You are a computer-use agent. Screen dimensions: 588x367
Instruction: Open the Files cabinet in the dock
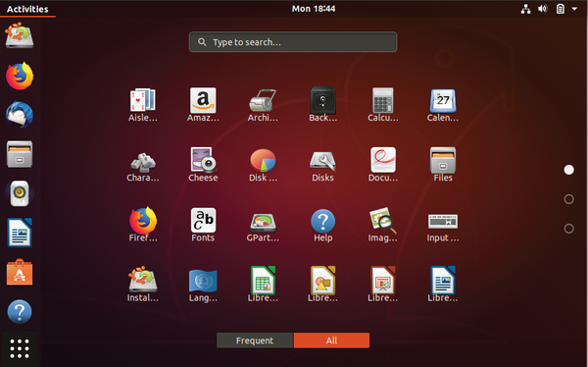[x=20, y=154]
